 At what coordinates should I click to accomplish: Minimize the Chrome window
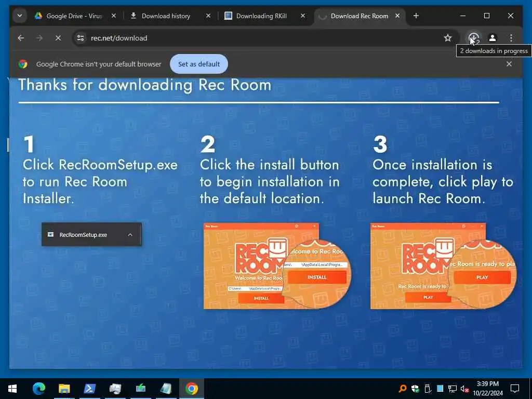[x=463, y=16]
